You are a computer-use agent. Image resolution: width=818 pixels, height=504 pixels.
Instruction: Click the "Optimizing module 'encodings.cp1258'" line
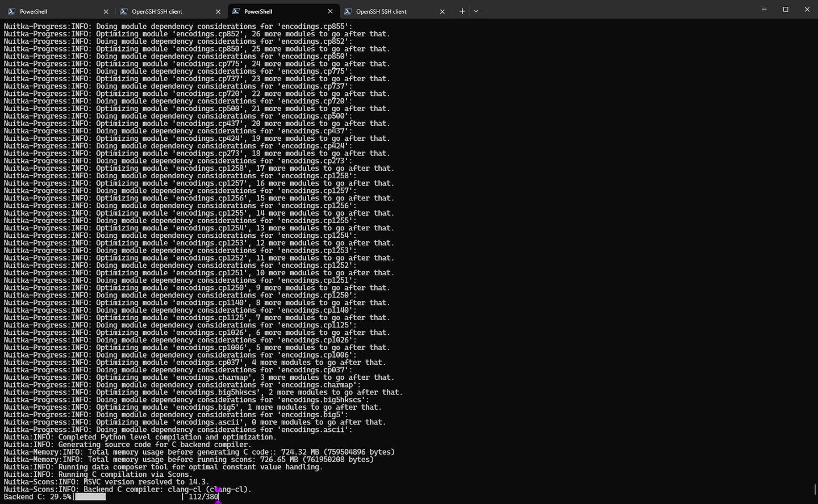pos(199,168)
